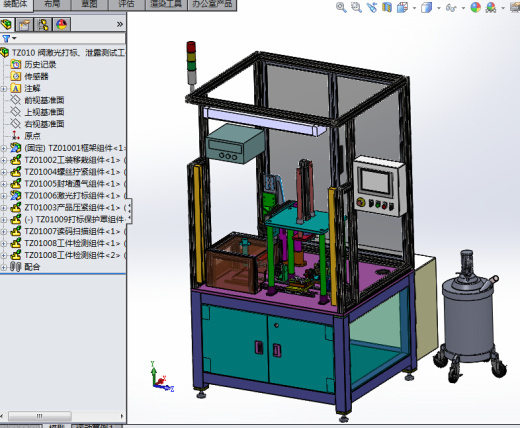Click Zoom to Area icon
Image resolution: width=520 pixels, height=428 pixels.
pyautogui.click(x=356, y=7)
